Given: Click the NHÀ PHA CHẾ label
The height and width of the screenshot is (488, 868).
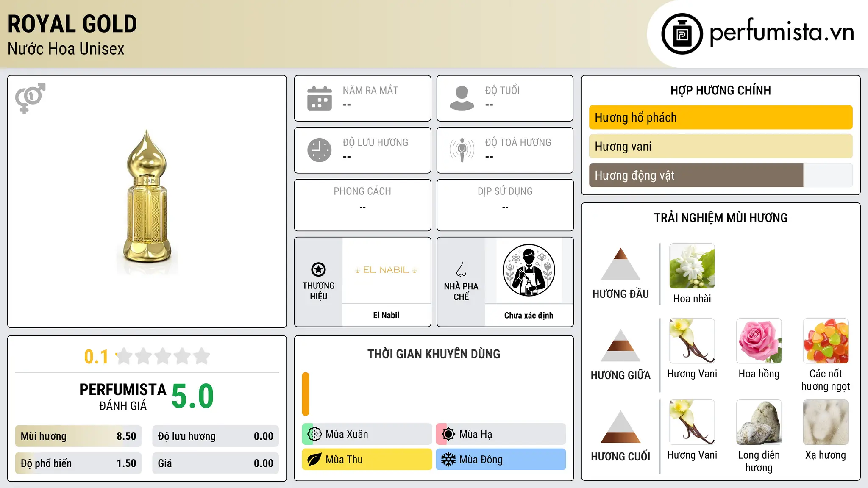Looking at the screenshot, I should coord(461,291).
